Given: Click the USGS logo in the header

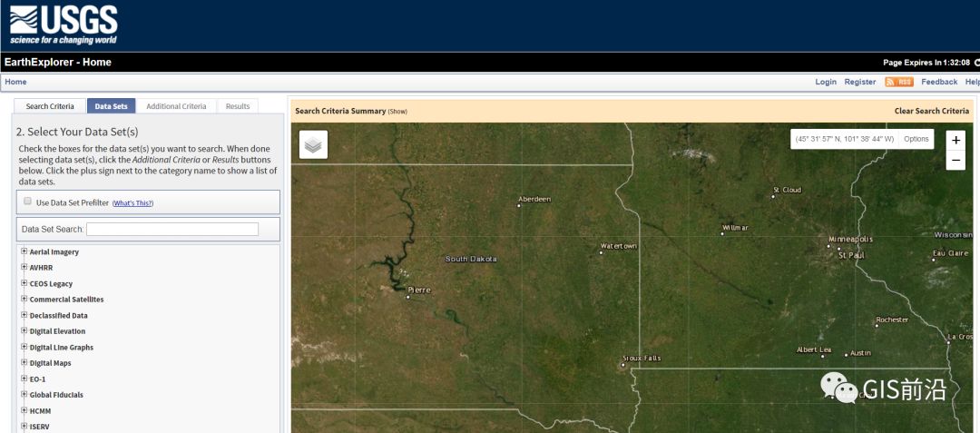Looking at the screenshot, I should (x=63, y=25).
